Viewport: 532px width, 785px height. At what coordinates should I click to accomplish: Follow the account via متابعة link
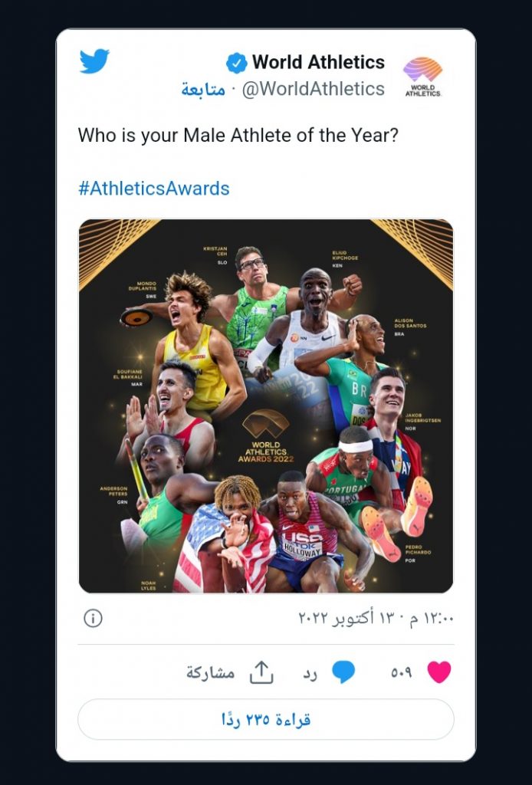tap(204, 90)
